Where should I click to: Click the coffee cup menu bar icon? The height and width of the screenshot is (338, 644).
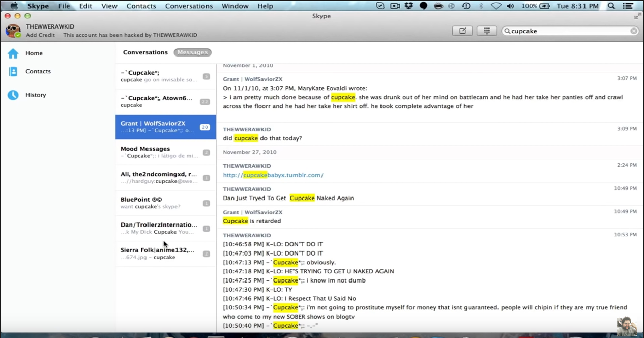(438, 6)
